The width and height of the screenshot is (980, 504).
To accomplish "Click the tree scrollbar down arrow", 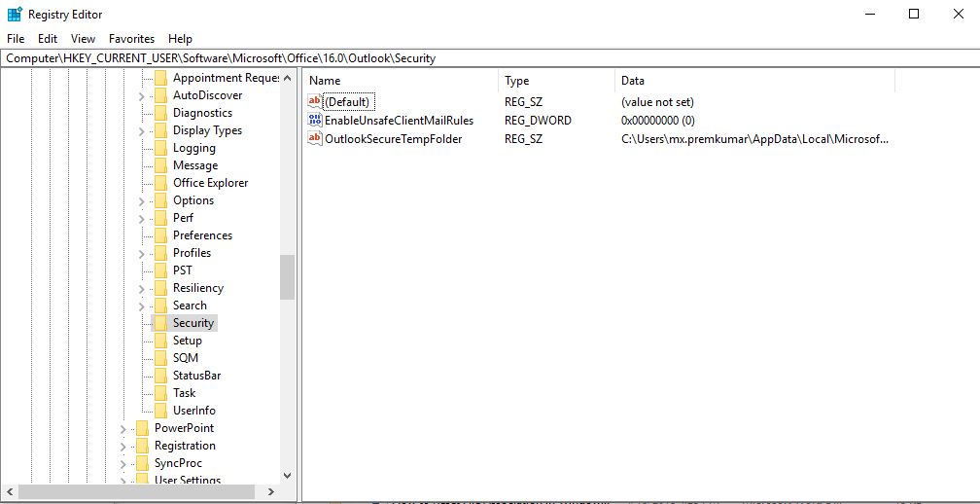I will pyautogui.click(x=287, y=475).
